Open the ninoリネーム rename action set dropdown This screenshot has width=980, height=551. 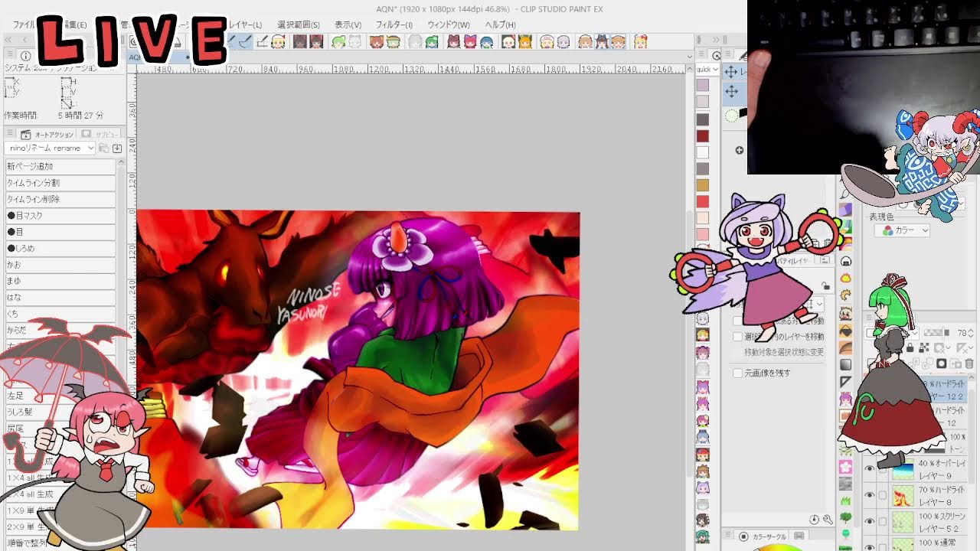point(51,148)
